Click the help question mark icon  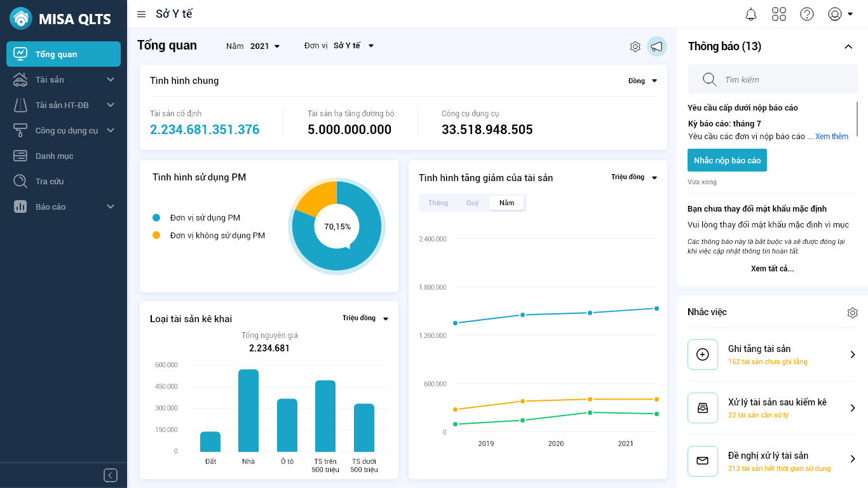pos(807,14)
